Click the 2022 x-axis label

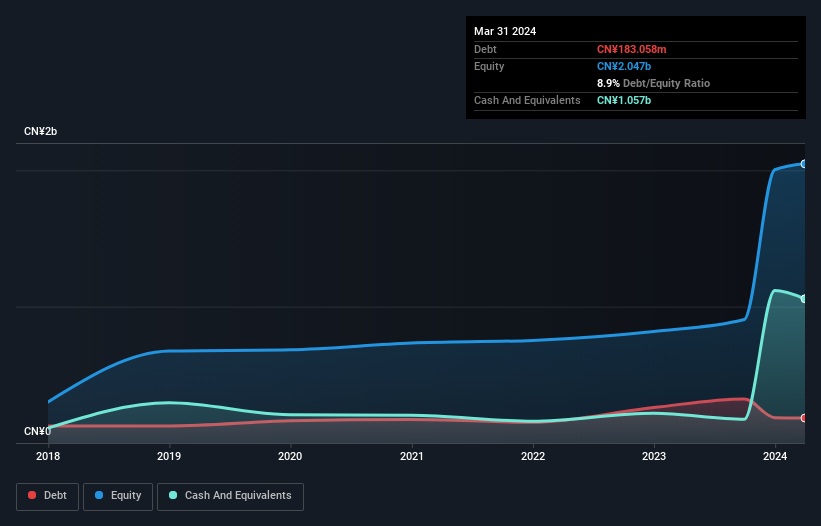(x=533, y=456)
